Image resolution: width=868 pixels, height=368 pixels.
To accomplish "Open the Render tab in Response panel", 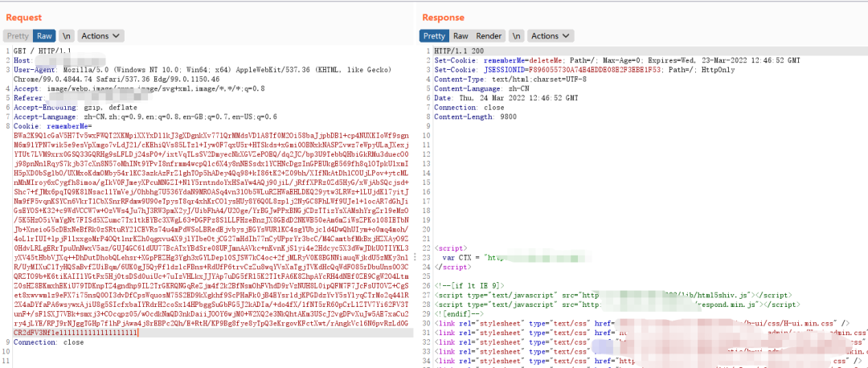I will [489, 36].
